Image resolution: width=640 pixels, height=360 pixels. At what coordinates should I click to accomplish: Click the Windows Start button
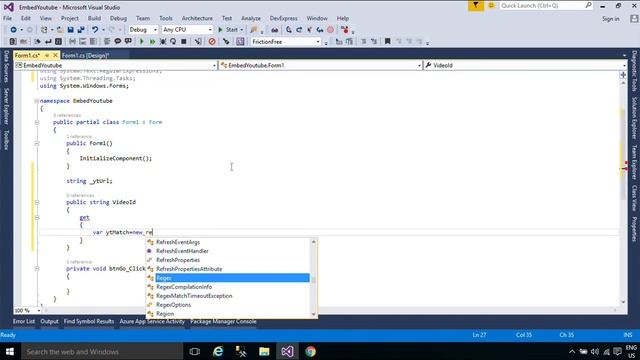[x=10, y=351]
